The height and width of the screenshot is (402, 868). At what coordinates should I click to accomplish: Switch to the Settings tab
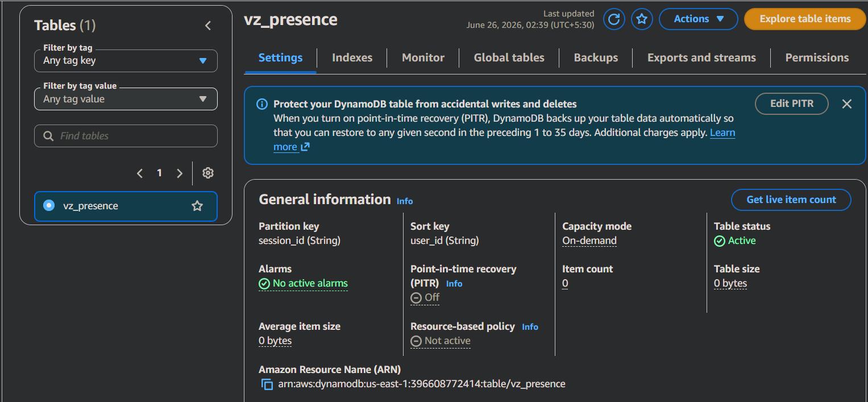[280, 57]
